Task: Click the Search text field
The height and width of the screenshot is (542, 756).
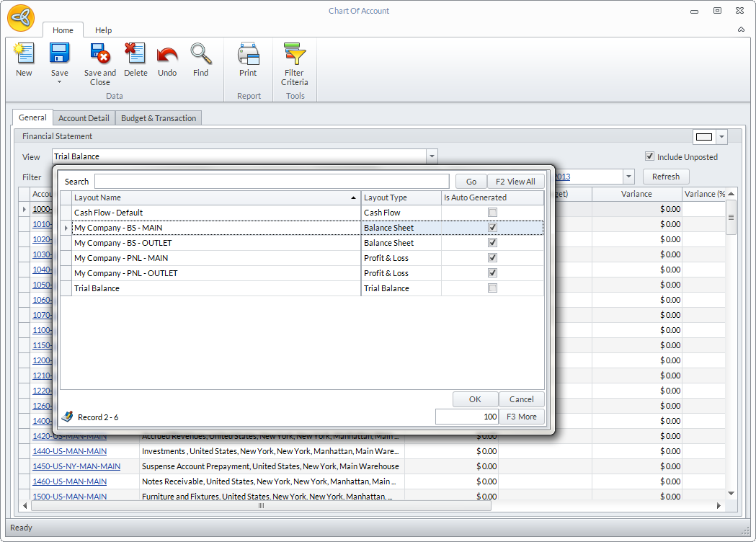Action: point(271,182)
